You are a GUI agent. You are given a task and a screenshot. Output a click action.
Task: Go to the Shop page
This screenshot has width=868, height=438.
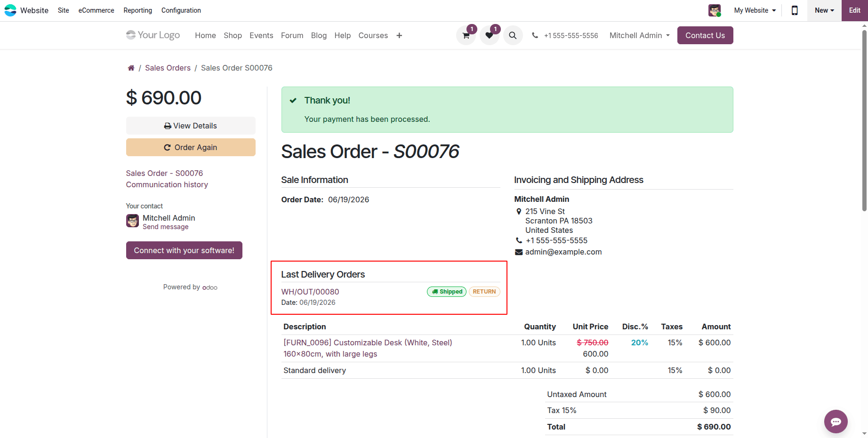tap(233, 35)
